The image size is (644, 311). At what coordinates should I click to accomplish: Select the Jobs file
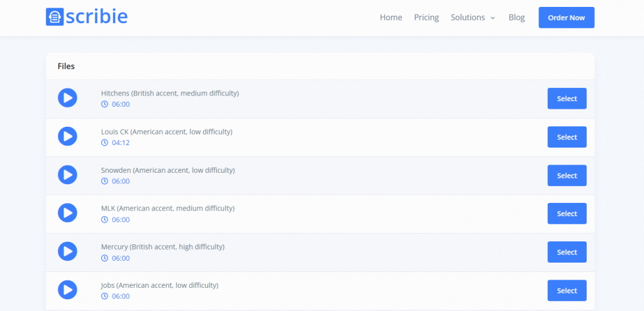(x=567, y=290)
